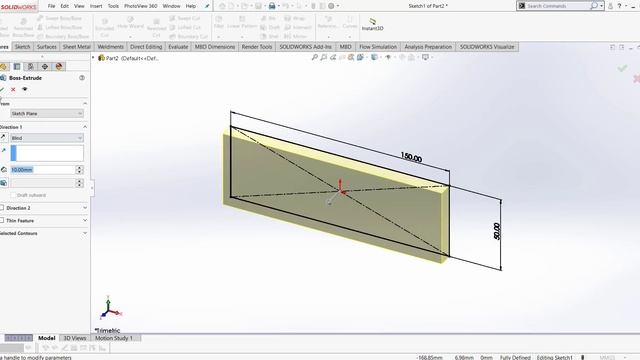
Task: Switch to the Evaluate tab
Action: (x=178, y=47)
